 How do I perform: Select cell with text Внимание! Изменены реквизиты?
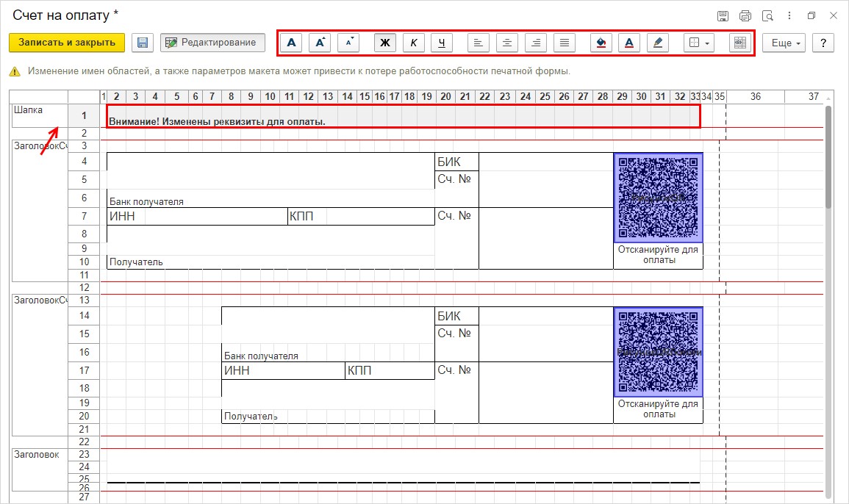tap(404, 116)
